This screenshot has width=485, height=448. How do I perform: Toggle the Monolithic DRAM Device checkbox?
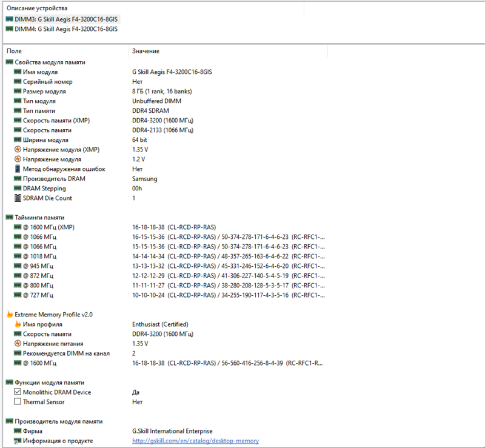point(18,392)
